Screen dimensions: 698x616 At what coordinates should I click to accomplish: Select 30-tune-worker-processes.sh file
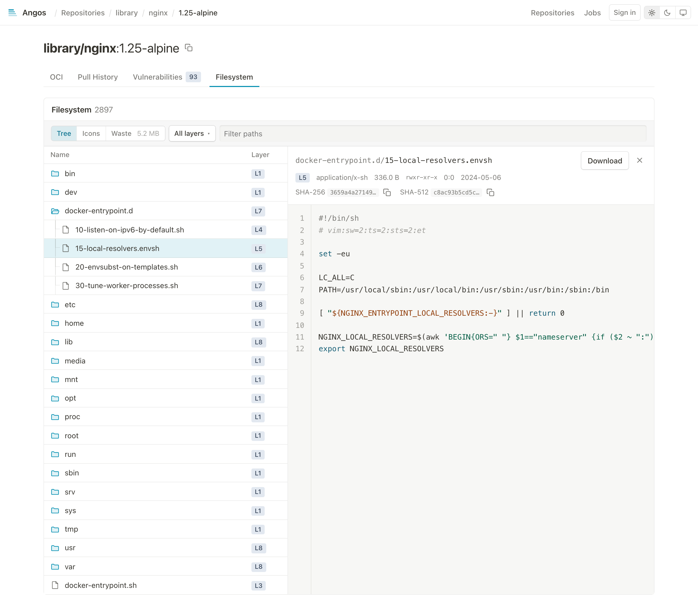(x=165, y=286)
